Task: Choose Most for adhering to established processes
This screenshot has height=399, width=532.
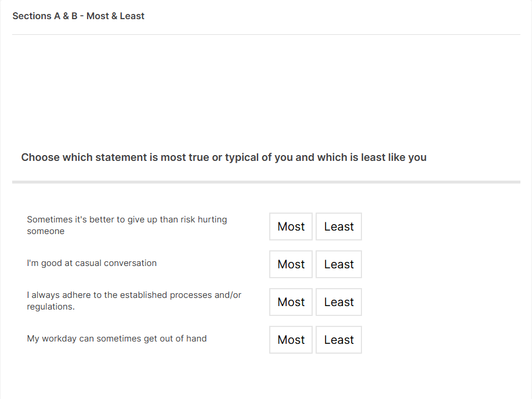Action: pyautogui.click(x=291, y=302)
